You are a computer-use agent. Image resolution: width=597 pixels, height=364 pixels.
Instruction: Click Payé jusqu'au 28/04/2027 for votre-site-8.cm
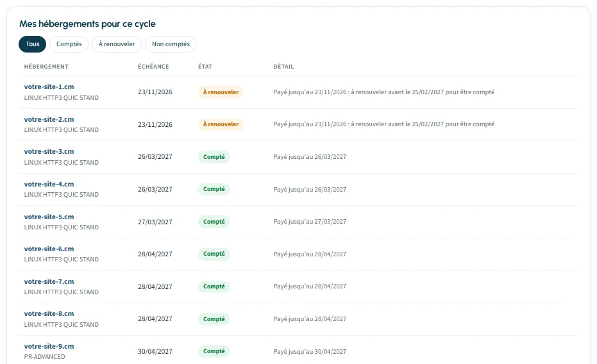click(x=310, y=318)
